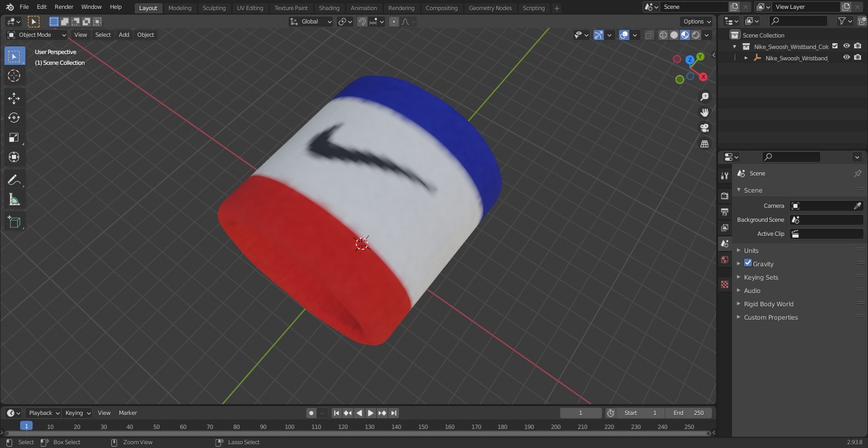Jump to the timeline end frame
868x448 pixels.
click(x=393, y=413)
